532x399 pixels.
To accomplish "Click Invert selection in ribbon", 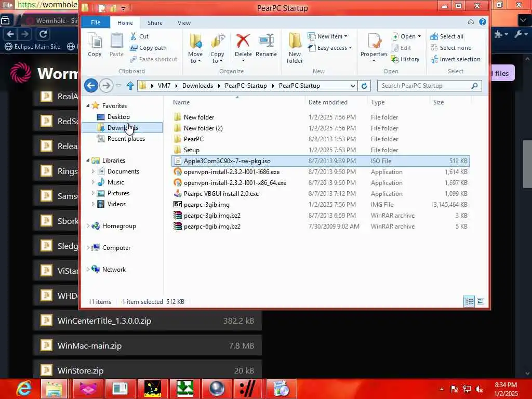I will (x=455, y=59).
